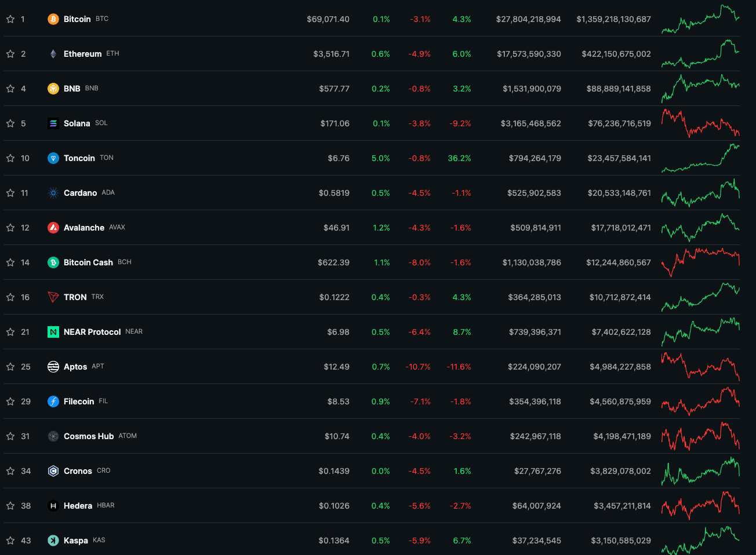Click the Hedera coin name link
Viewport: 756px width, 555px height.
[x=78, y=506]
